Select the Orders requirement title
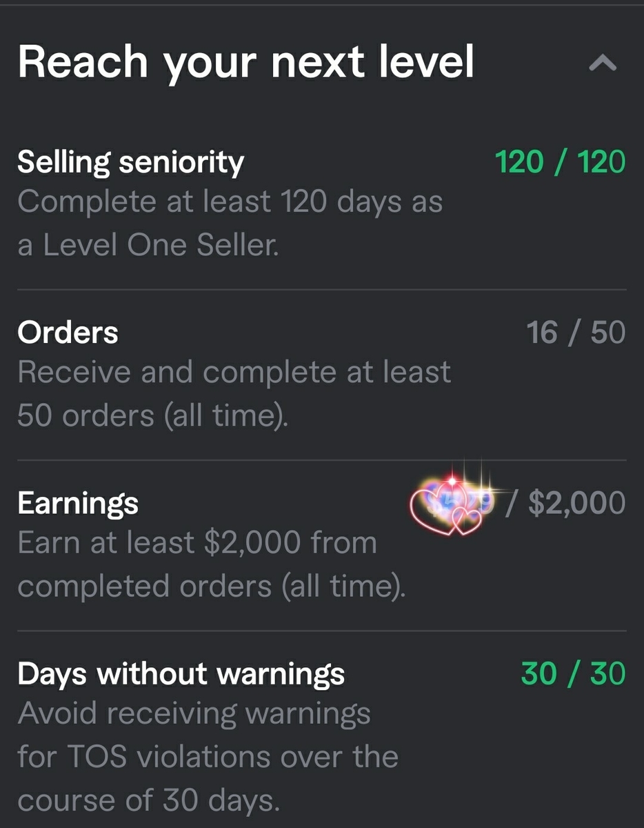This screenshot has height=828, width=644. click(68, 333)
